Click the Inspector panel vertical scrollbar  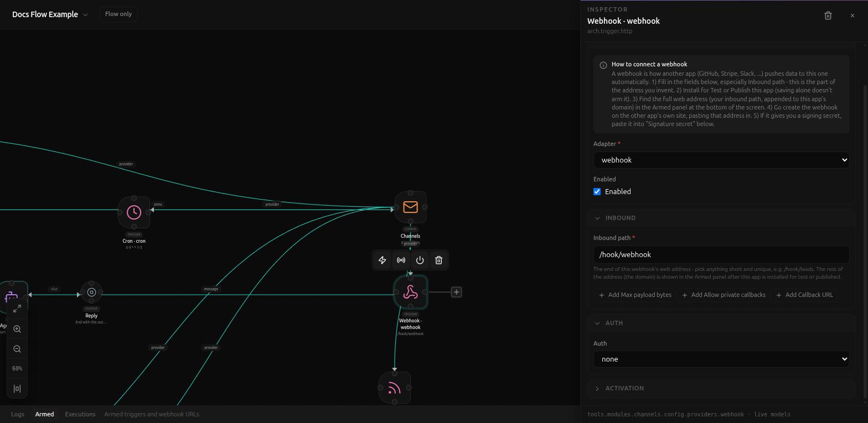865,242
